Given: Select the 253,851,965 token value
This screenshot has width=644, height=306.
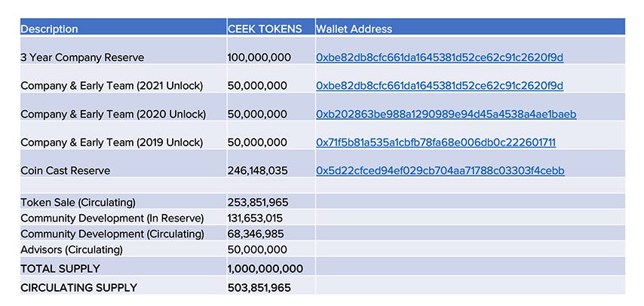Looking at the screenshot, I should [x=258, y=203].
